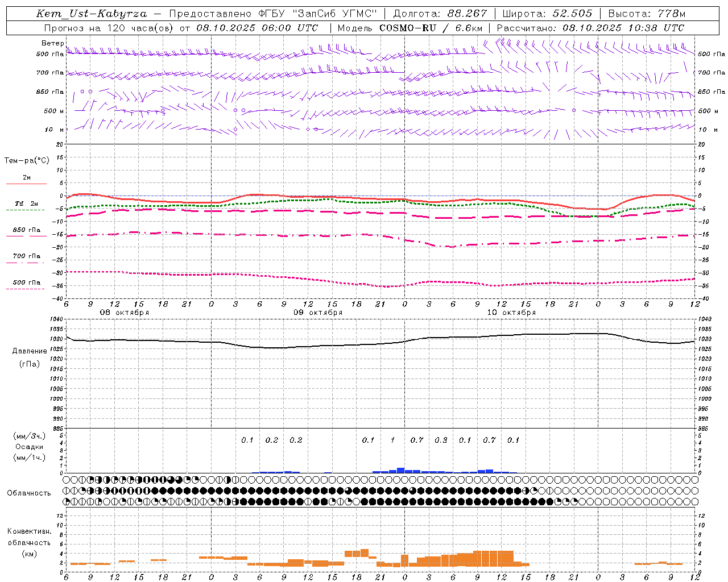Click the Kem_Ust-Kabyrza station title
Image resolution: width=728 pixels, height=582 pixels.
coord(91,14)
